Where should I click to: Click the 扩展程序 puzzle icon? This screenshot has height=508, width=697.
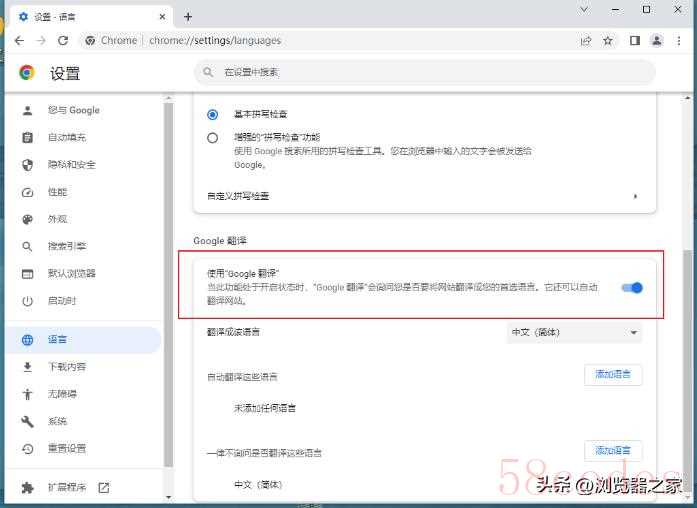coord(28,488)
